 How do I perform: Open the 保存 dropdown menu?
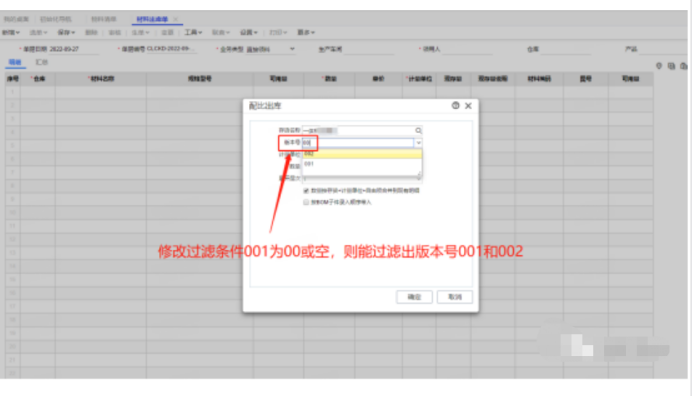66,32
